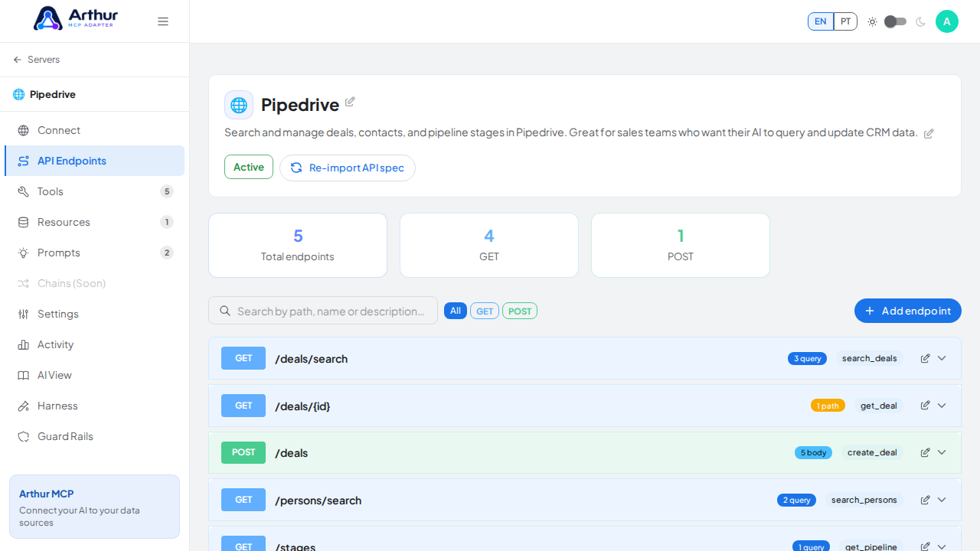
Task: Click the 5 body badge
Action: coord(813,452)
